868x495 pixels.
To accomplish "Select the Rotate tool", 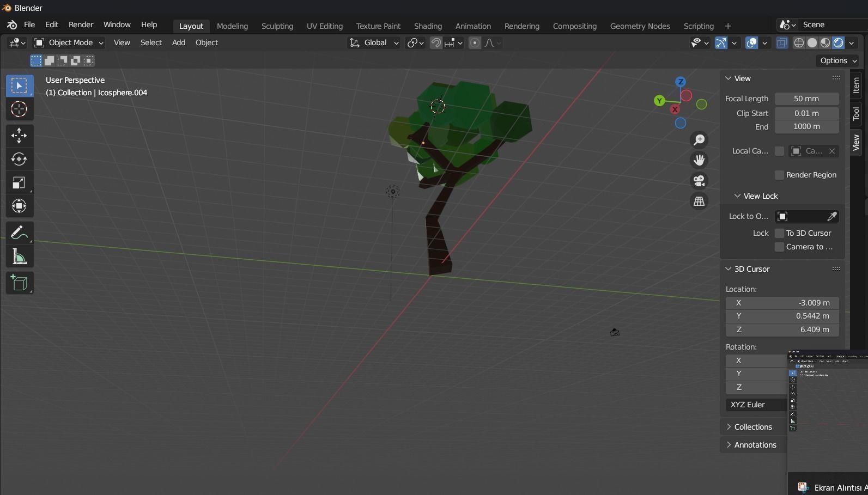I will 20,159.
